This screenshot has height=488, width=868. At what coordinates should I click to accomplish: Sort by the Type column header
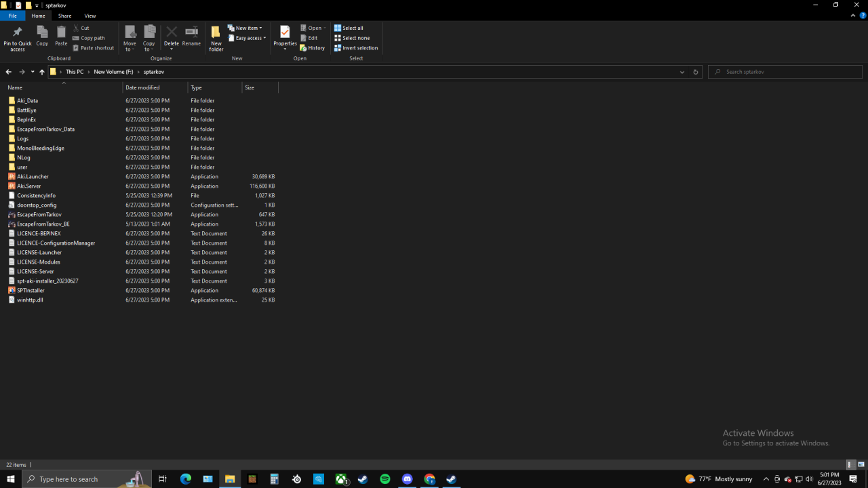tap(215, 87)
